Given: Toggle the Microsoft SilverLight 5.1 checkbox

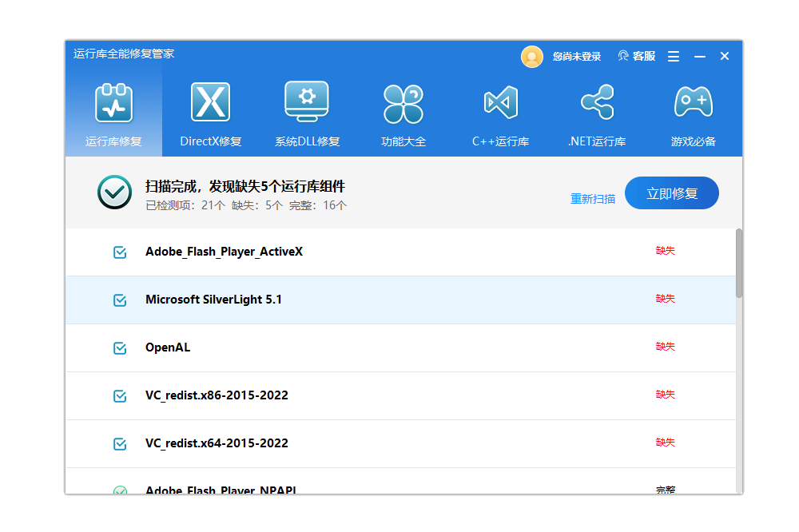Looking at the screenshot, I should (120, 300).
